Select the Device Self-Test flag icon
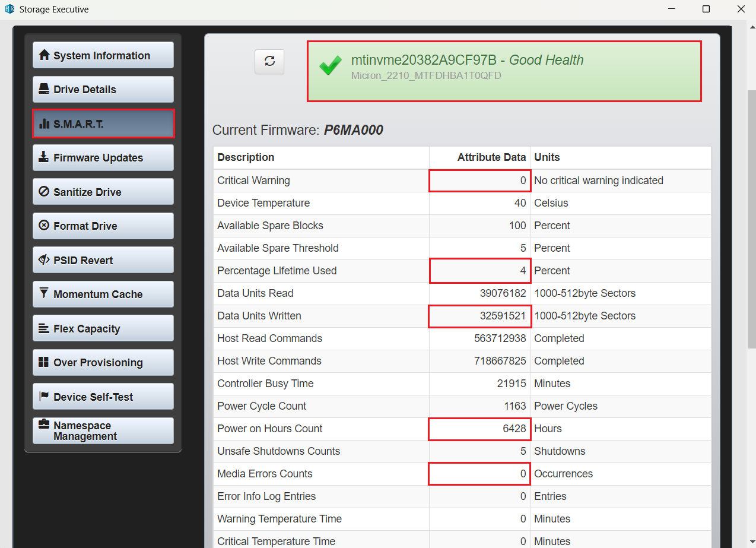The width and height of the screenshot is (756, 548). [x=42, y=396]
